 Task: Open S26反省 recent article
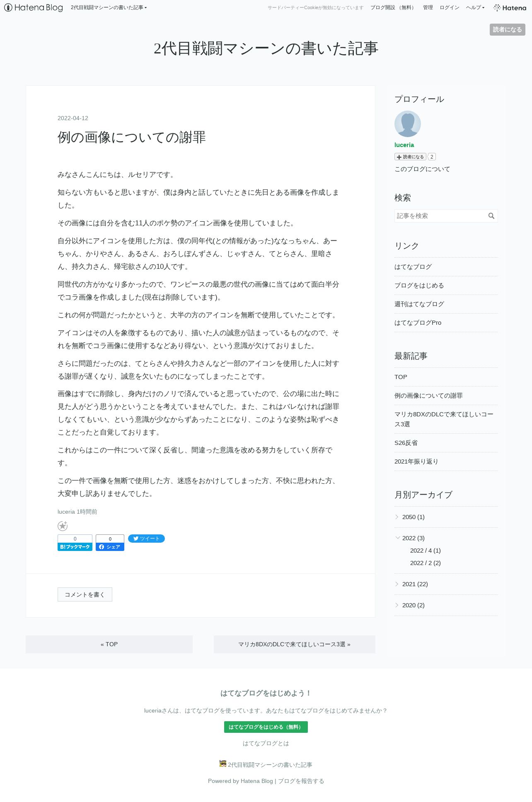(406, 443)
